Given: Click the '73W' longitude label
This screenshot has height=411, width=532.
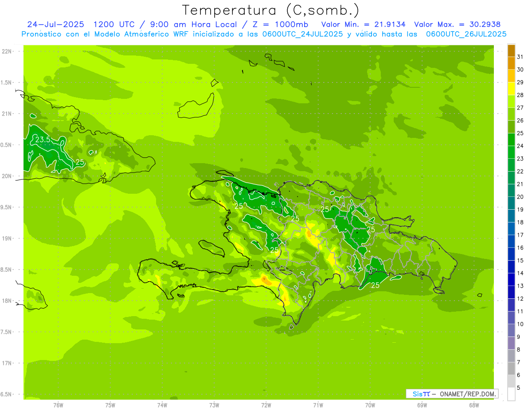Looking at the screenshot, I should pos(214,405).
